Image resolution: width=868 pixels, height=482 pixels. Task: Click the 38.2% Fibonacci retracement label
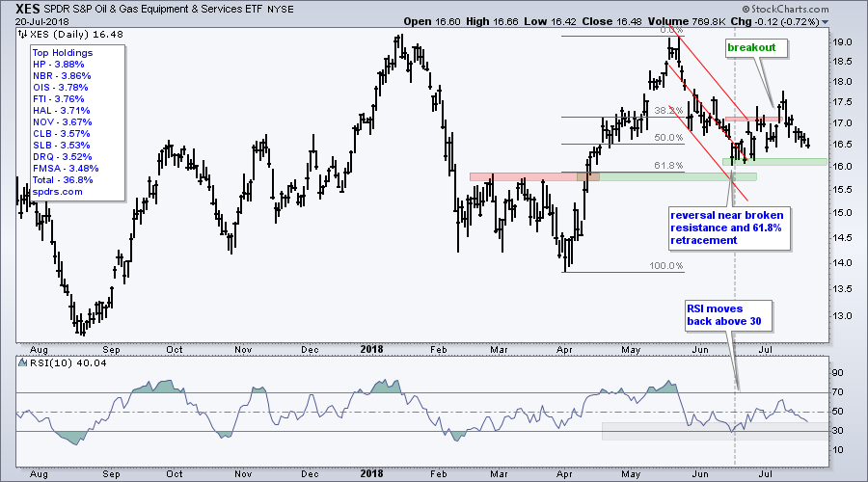(x=668, y=110)
